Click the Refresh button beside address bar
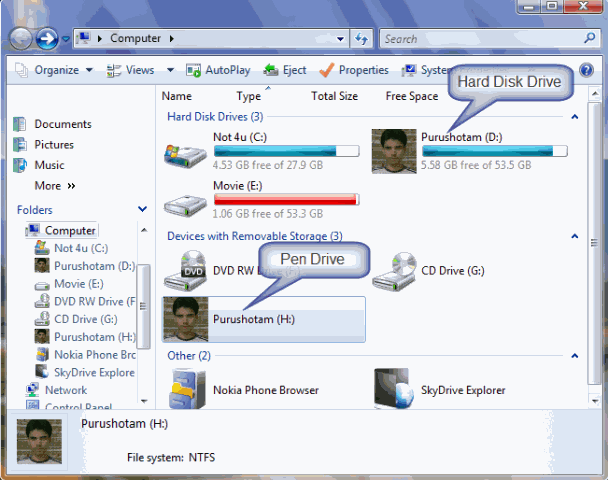608x480 pixels. click(x=361, y=39)
